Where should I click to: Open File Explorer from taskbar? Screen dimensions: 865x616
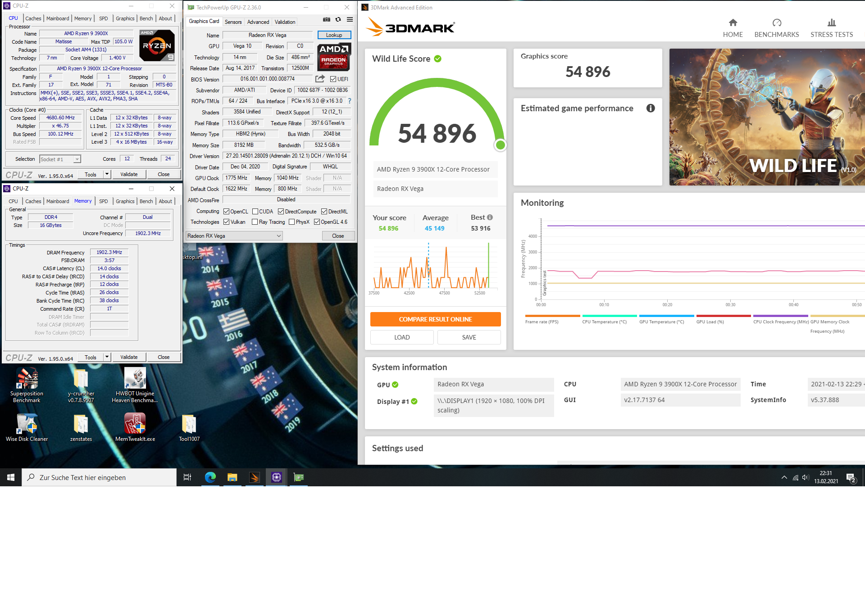tap(232, 477)
